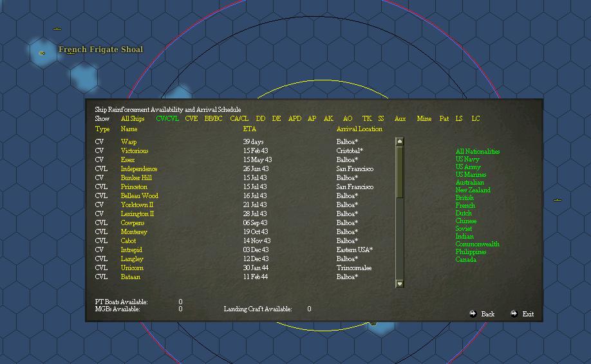Click the Back button label
This screenshot has width=591, height=364.
point(488,314)
